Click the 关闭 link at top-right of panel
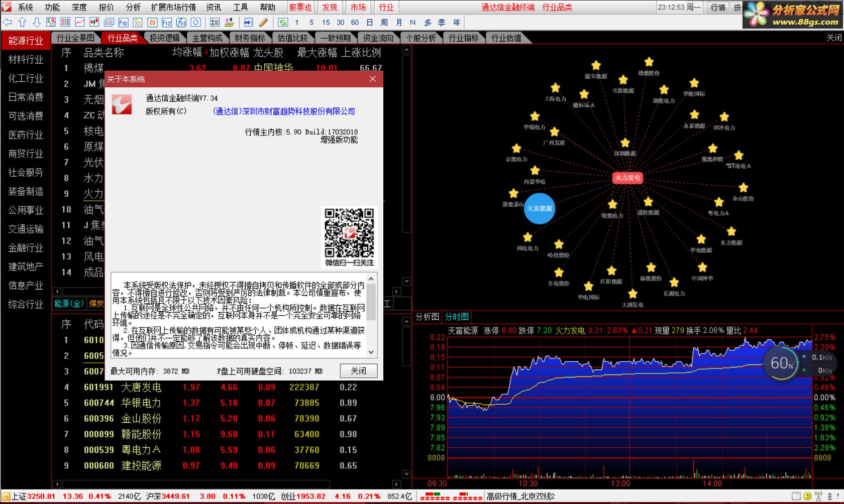This screenshot has height=504, width=844. click(834, 38)
